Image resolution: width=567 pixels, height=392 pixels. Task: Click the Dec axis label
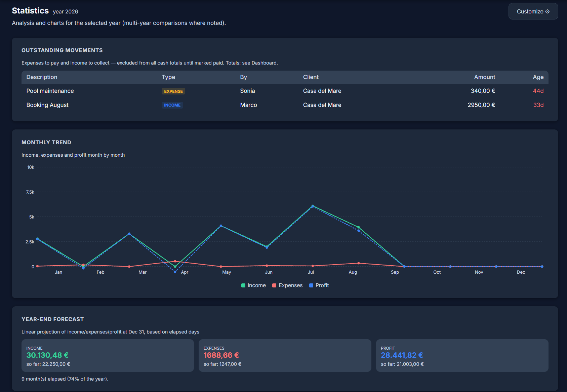pyautogui.click(x=521, y=272)
